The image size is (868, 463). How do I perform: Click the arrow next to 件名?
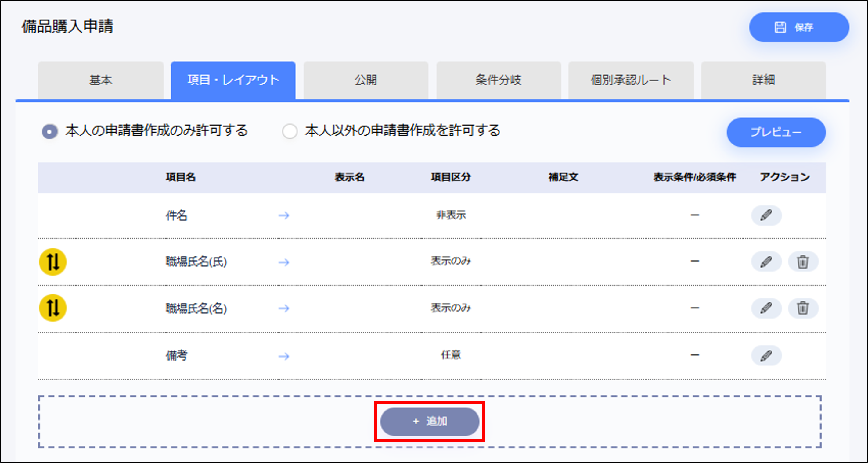pyautogui.click(x=284, y=215)
